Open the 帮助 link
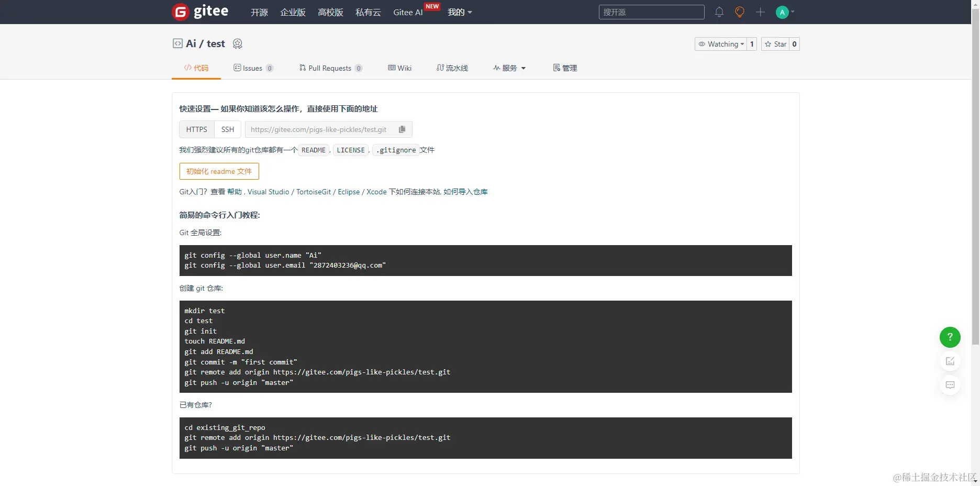Image resolution: width=980 pixels, height=486 pixels. 235,192
